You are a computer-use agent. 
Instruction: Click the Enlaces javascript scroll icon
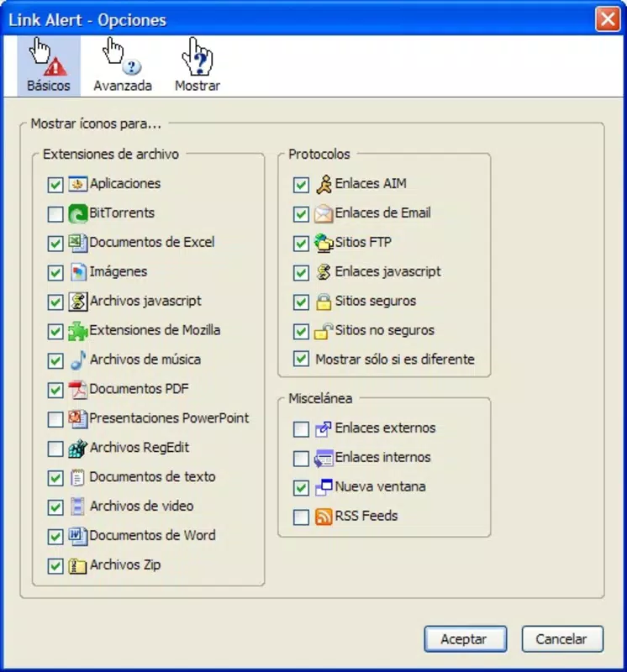[x=324, y=272]
